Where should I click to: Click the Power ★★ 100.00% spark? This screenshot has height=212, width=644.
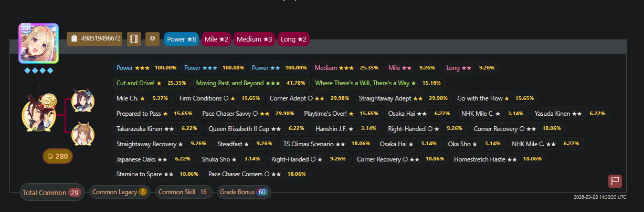[x=279, y=68]
